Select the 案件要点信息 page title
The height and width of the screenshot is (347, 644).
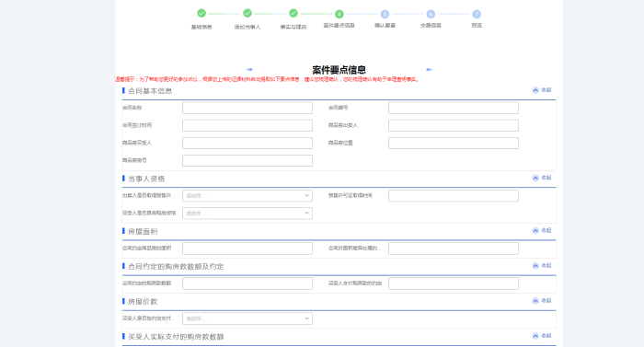(339, 70)
